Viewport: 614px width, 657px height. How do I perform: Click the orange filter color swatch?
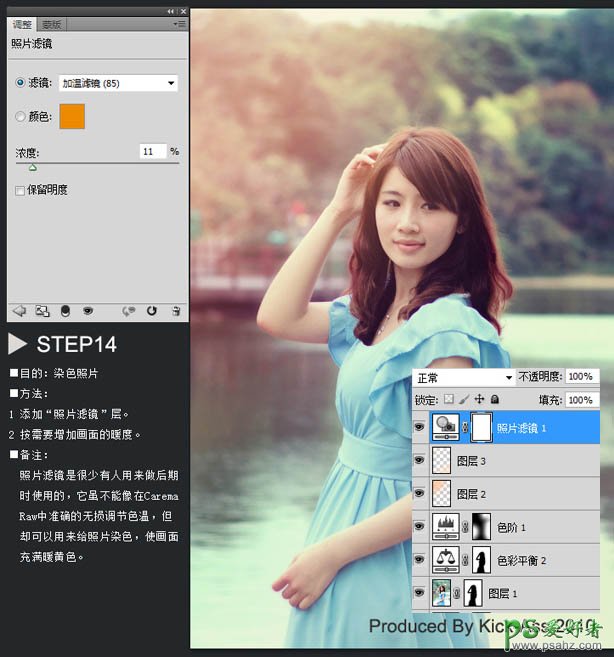coord(72,116)
